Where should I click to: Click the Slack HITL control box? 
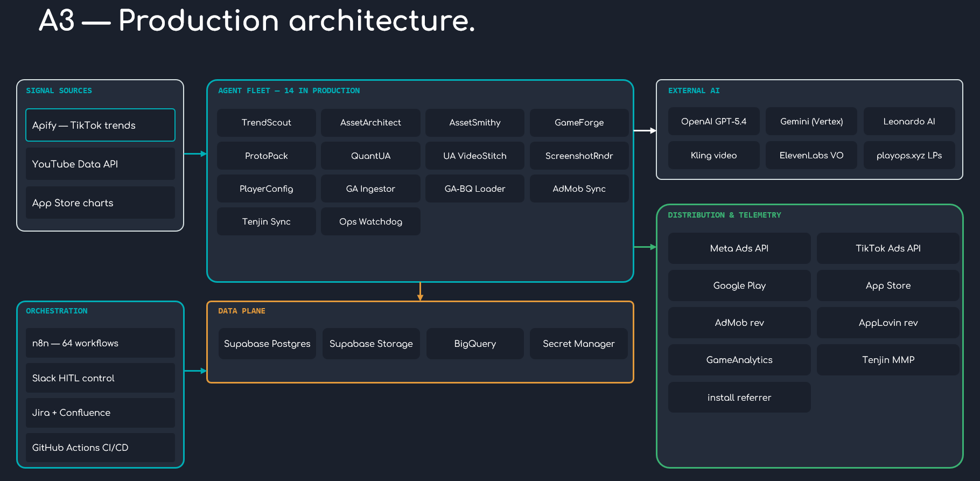point(100,378)
